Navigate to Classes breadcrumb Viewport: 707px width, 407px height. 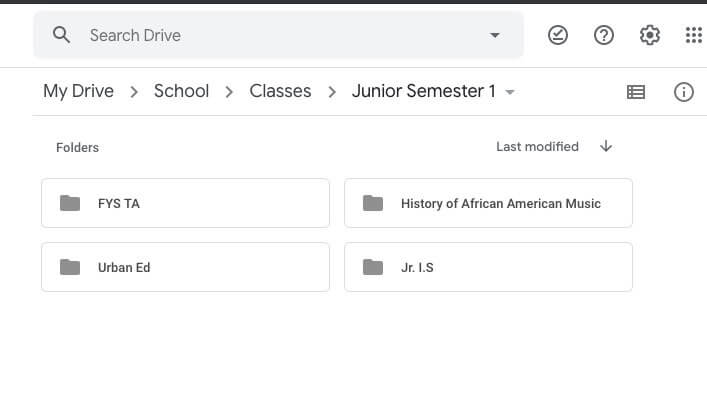pos(280,91)
